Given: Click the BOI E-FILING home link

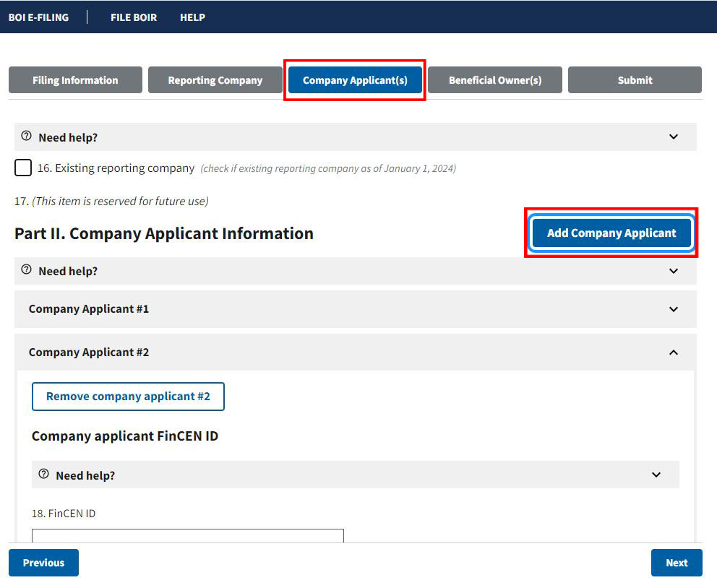Looking at the screenshot, I should click(39, 17).
